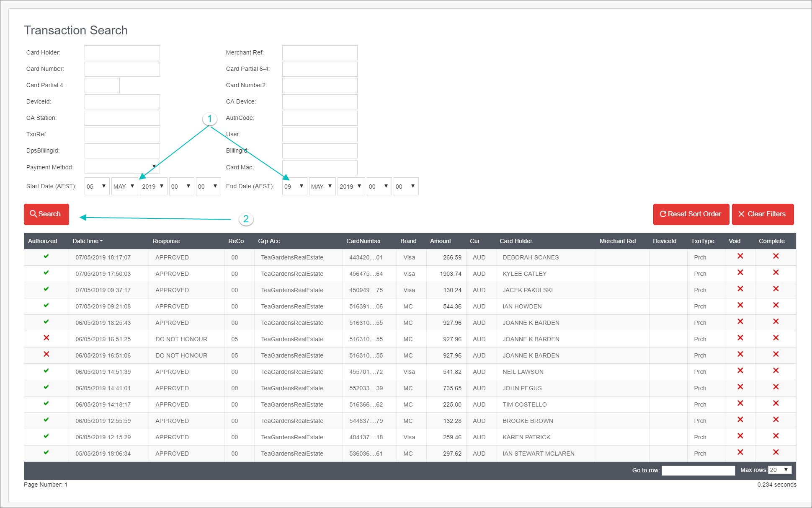Image resolution: width=812 pixels, height=508 pixels.
Task: Click the Void red X for IAN HOWDEN
Action: pos(740,305)
